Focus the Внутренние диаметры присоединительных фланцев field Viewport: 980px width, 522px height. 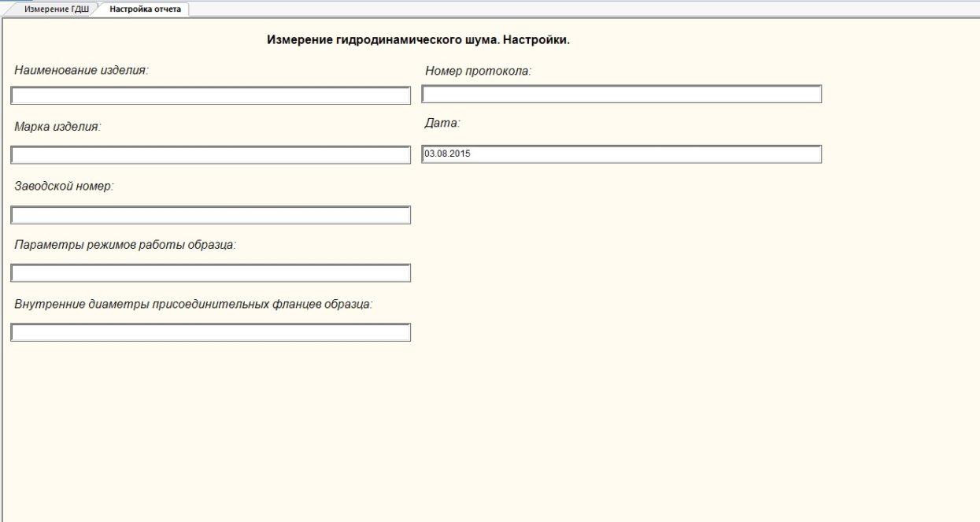tap(211, 332)
